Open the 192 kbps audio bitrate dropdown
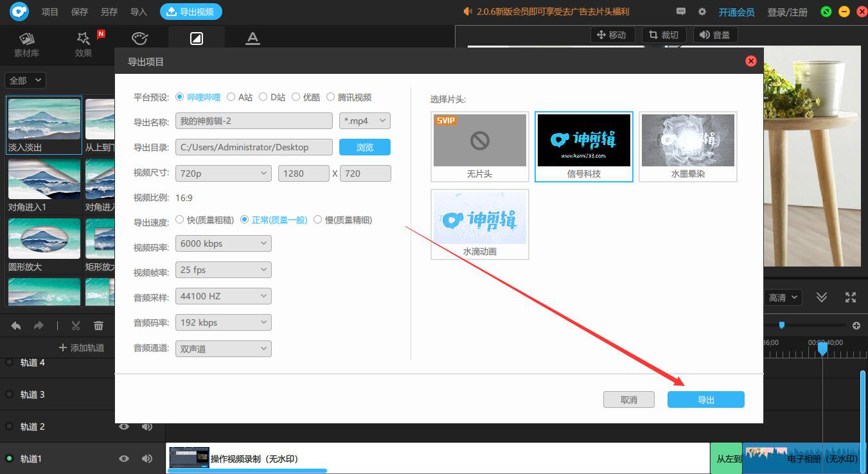The width and height of the screenshot is (868, 474). click(224, 322)
